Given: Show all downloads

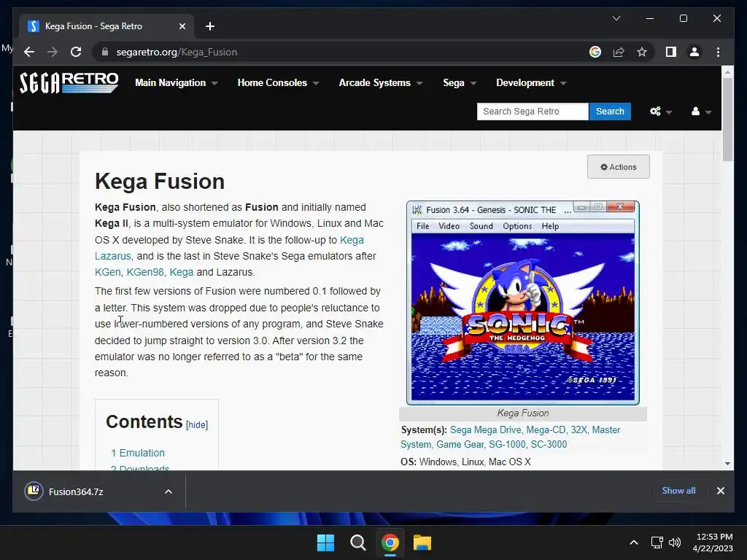Looking at the screenshot, I should point(678,491).
